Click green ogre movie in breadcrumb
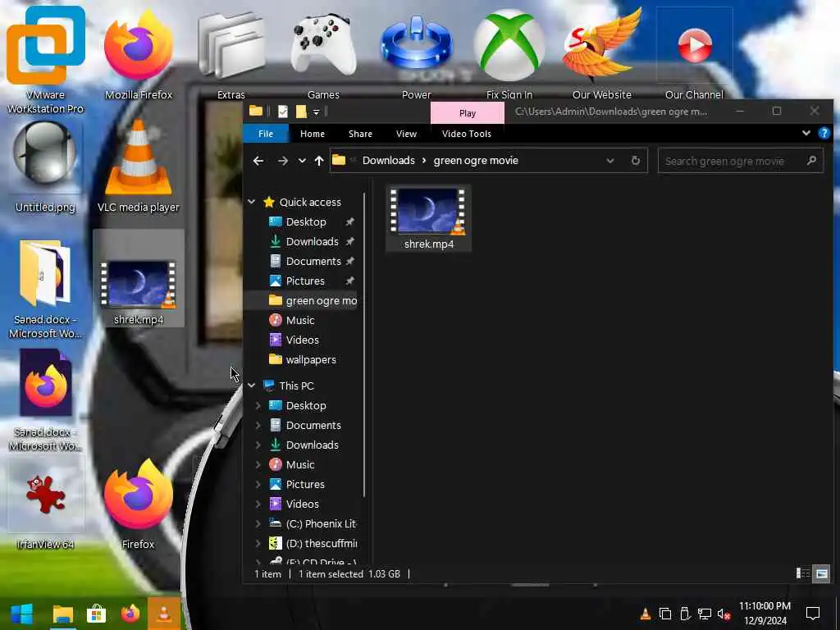The width and height of the screenshot is (840, 630). pyautogui.click(x=476, y=161)
